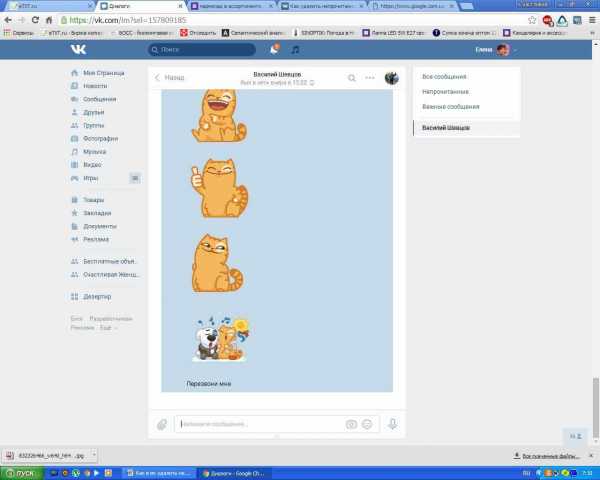Select the Василий Шевцов conversation tab on the right

[x=466, y=128]
